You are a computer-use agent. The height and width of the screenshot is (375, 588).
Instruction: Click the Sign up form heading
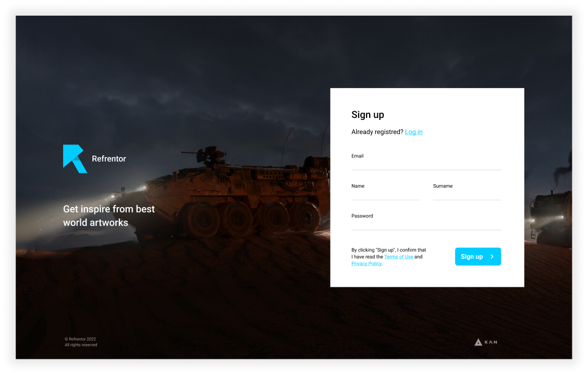[367, 115]
